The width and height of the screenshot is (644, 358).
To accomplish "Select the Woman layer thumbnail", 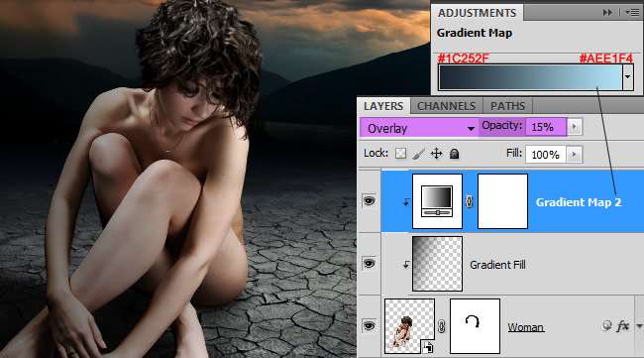I will [x=409, y=326].
